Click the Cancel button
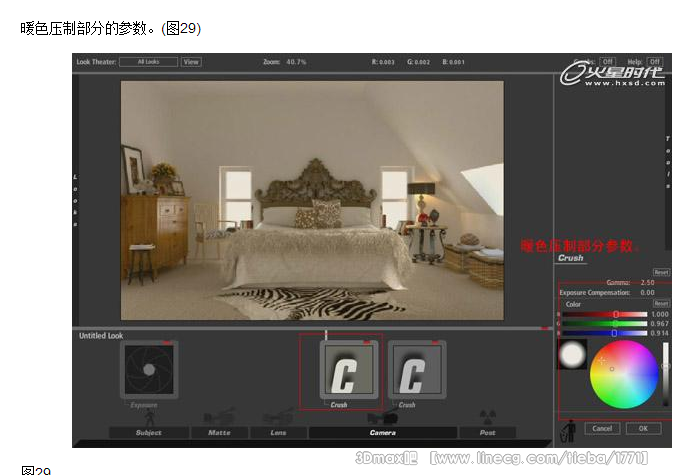This screenshot has width=677, height=475. tap(602, 428)
